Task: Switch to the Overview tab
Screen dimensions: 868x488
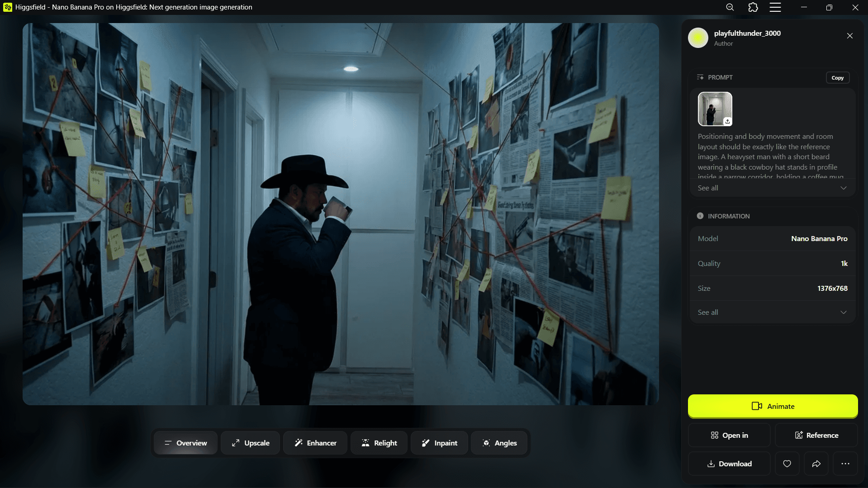Action: tap(185, 443)
